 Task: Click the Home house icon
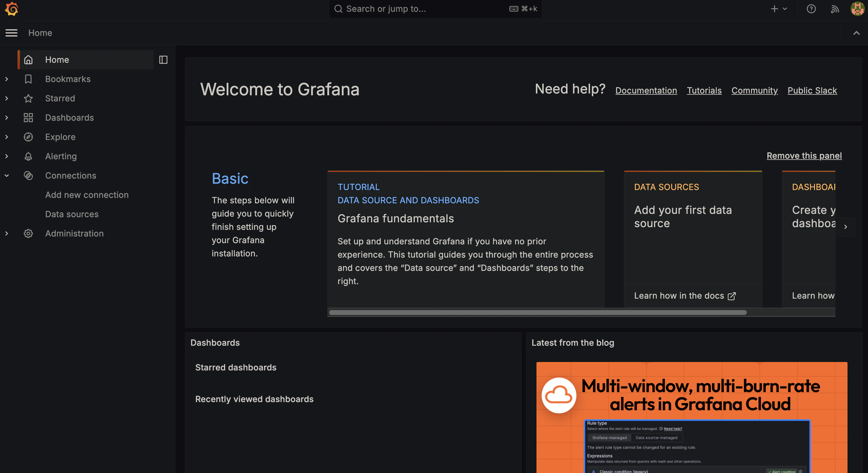point(28,60)
